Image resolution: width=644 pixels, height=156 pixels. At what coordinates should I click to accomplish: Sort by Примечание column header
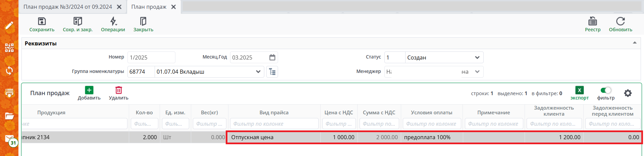click(494, 113)
